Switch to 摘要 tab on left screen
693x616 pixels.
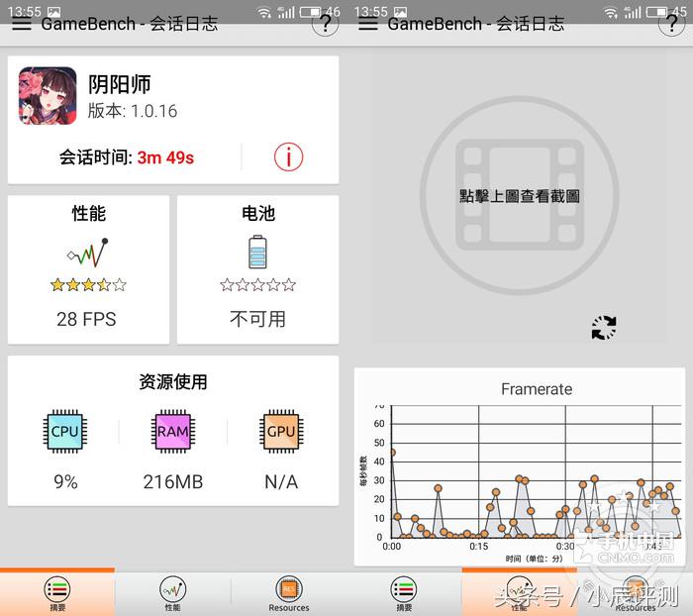(57, 593)
